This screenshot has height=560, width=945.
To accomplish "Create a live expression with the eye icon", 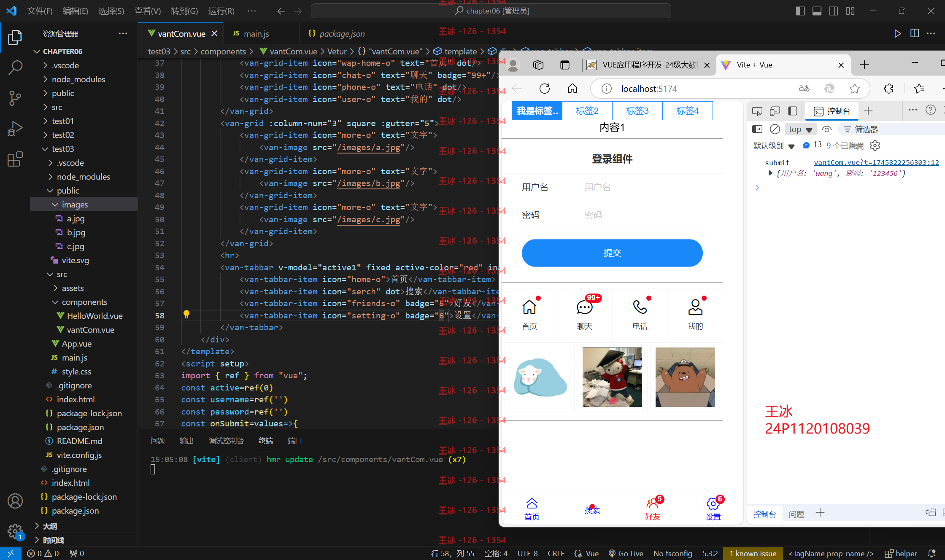I will tap(827, 129).
